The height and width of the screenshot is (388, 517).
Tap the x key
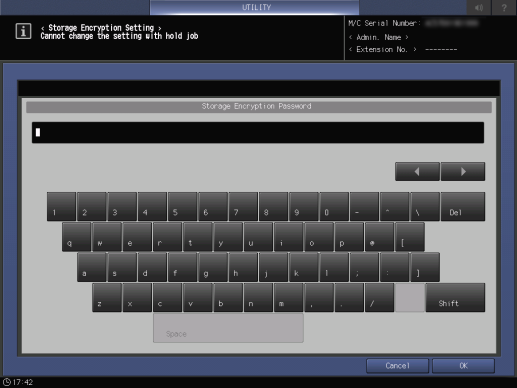137,298
